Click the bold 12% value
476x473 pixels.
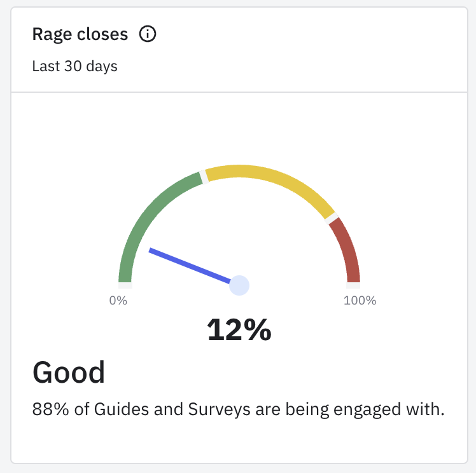pyautogui.click(x=239, y=329)
